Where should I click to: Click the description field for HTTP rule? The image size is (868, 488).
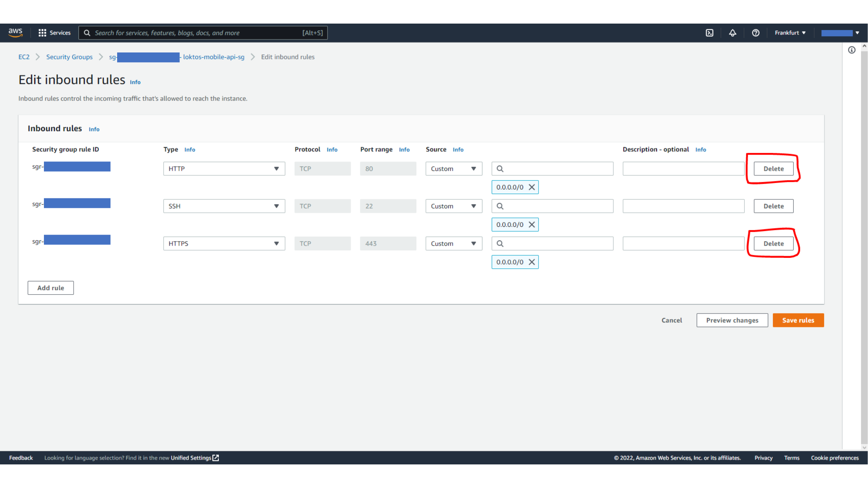pos(683,169)
